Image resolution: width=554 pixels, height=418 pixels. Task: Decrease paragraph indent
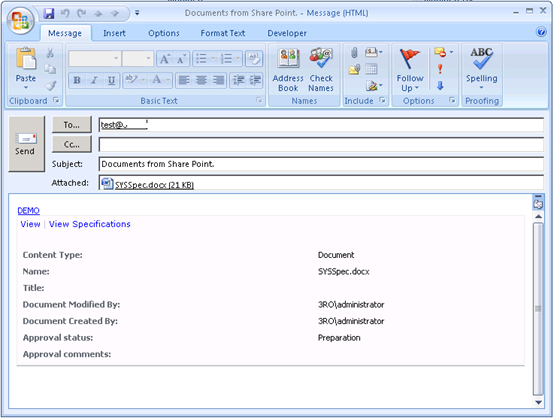point(238,80)
